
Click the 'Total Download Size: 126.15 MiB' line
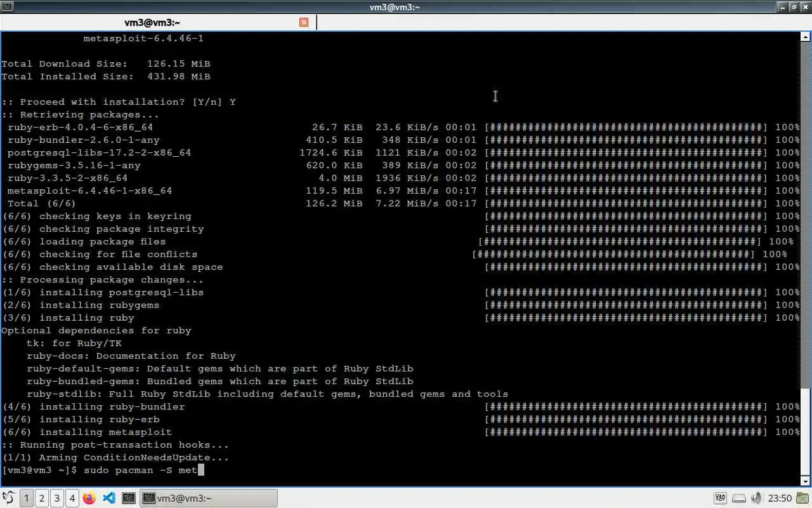105,63
